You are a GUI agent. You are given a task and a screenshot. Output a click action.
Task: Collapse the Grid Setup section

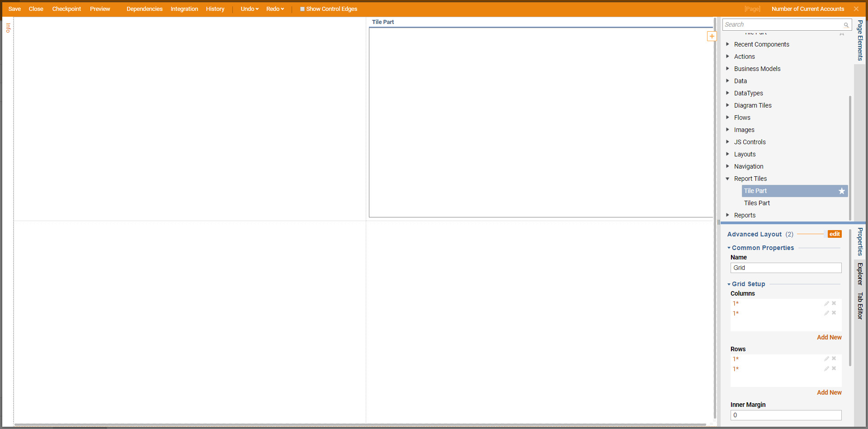[x=729, y=284]
